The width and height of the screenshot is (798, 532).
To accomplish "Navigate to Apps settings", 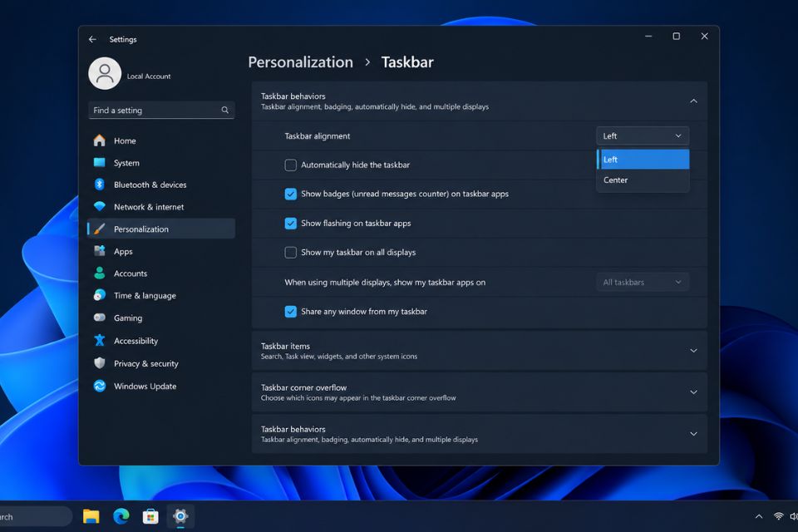I will click(161, 252).
